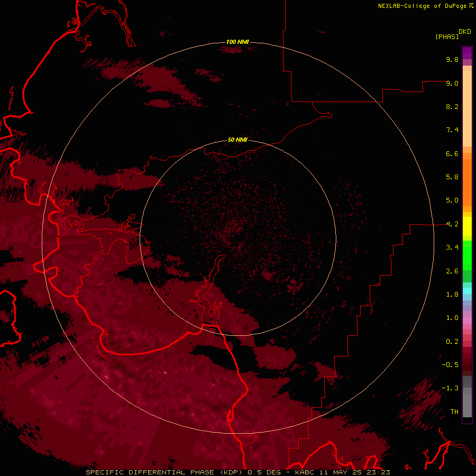This screenshot has width=476, height=476.
Task: Click the 9.0 scale value
Action: click(452, 83)
